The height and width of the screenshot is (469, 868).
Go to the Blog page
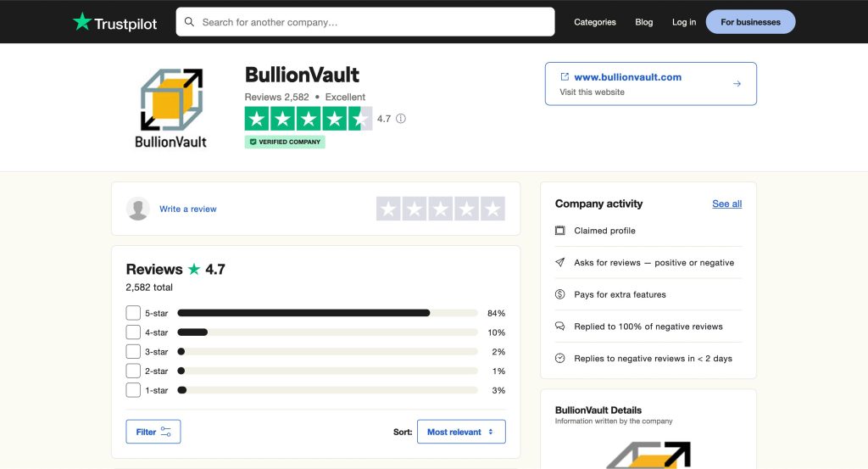pyautogui.click(x=644, y=22)
